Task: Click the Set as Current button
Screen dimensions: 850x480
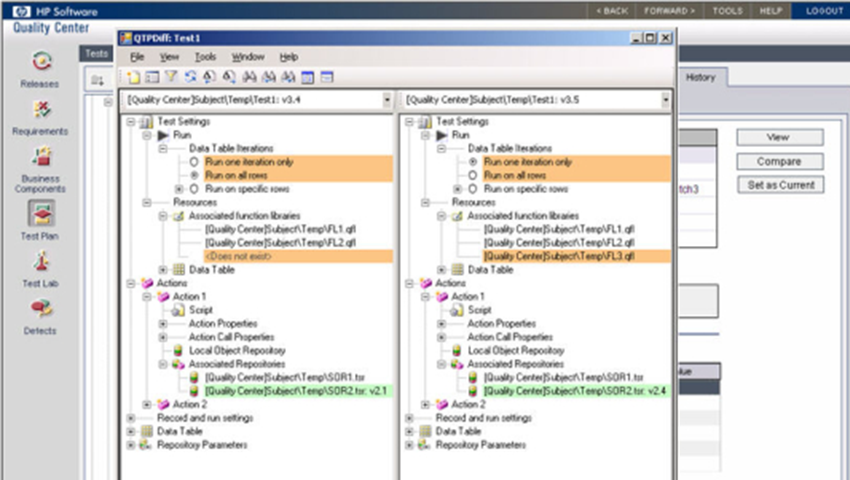Action: coord(780,185)
